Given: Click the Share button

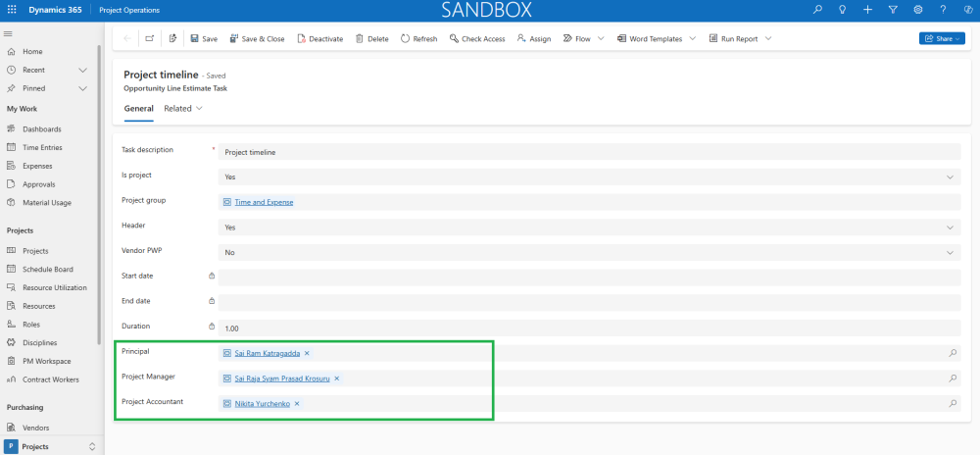Looking at the screenshot, I should [942, 39].
